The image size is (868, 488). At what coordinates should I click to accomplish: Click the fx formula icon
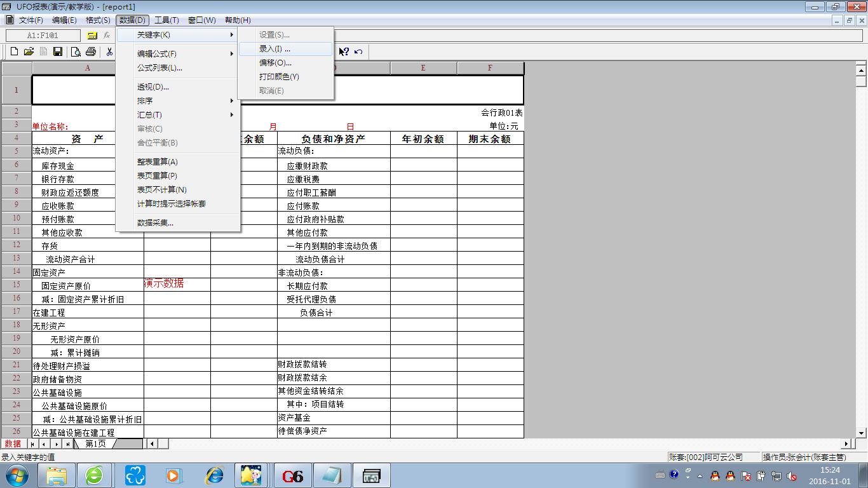pos(107,36)
